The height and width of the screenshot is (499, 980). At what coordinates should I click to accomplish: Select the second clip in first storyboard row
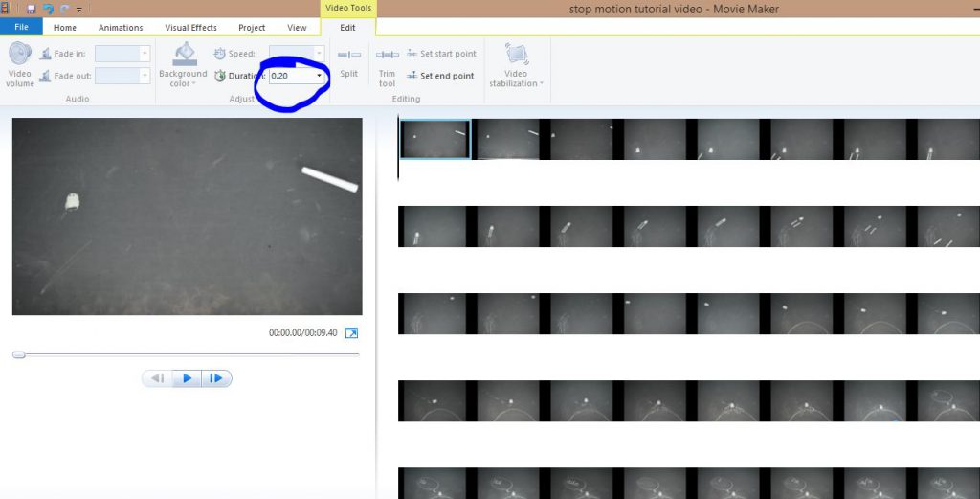[508, 139]
